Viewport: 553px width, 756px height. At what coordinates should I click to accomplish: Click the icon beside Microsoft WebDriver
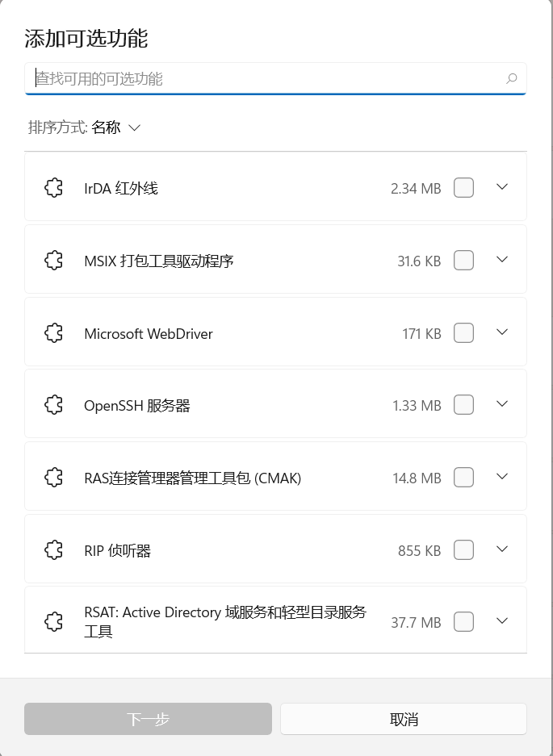coord(53,332)
